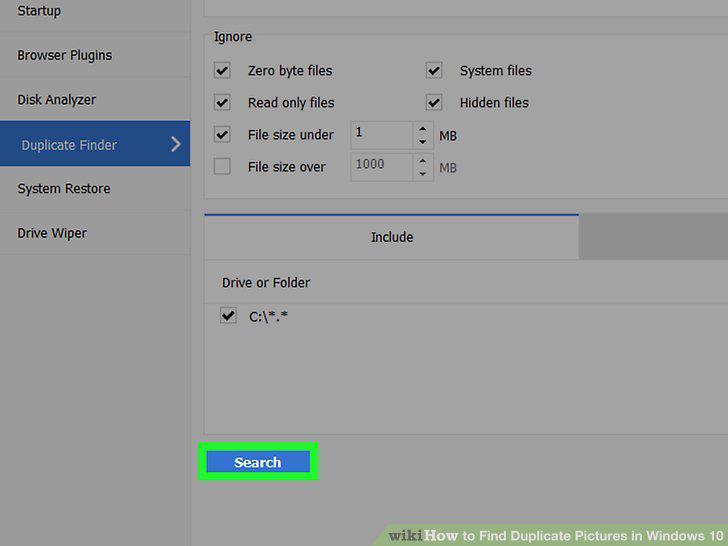Click the File size under value field
This screenshot has width=728, height=546.
[381, 135]
